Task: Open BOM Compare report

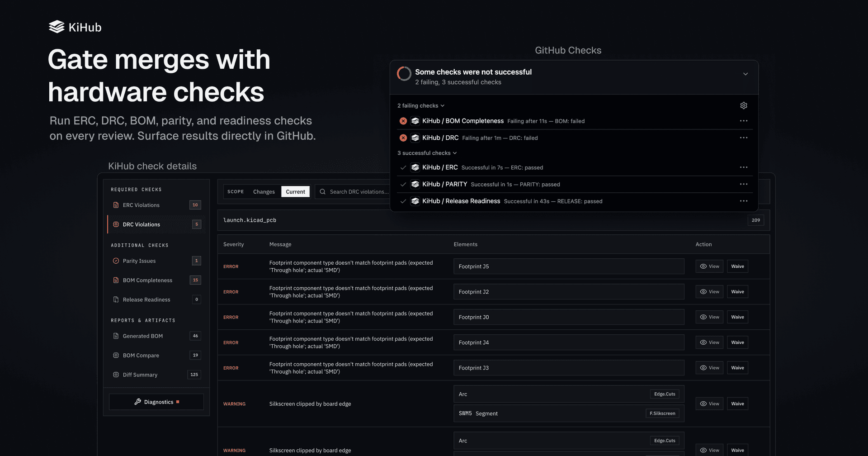Action: tap(156, 355)
